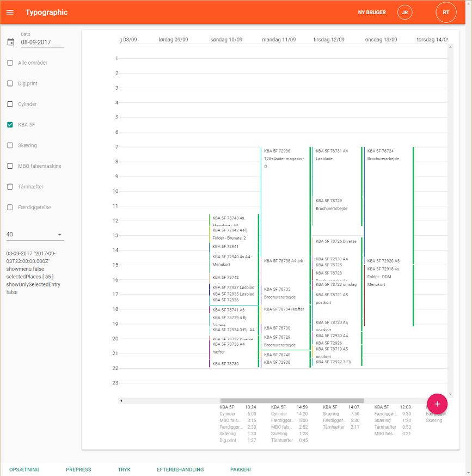Click the vertical scrollbar down arrow
The height and width of the screenshot is (476, 472).
(x=450, y=394)
